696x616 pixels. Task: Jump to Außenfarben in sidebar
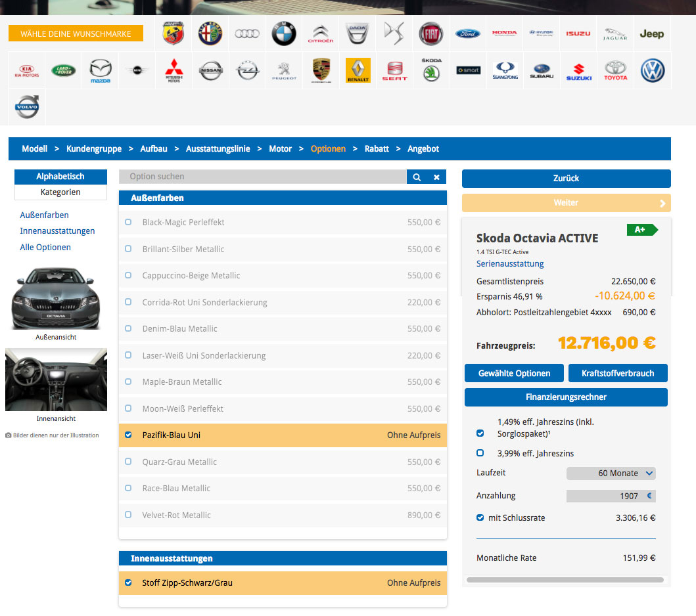pos(45,215)
